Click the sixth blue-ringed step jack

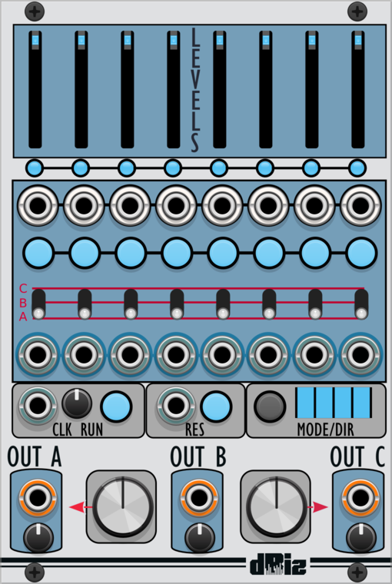(x=268, y=354)
